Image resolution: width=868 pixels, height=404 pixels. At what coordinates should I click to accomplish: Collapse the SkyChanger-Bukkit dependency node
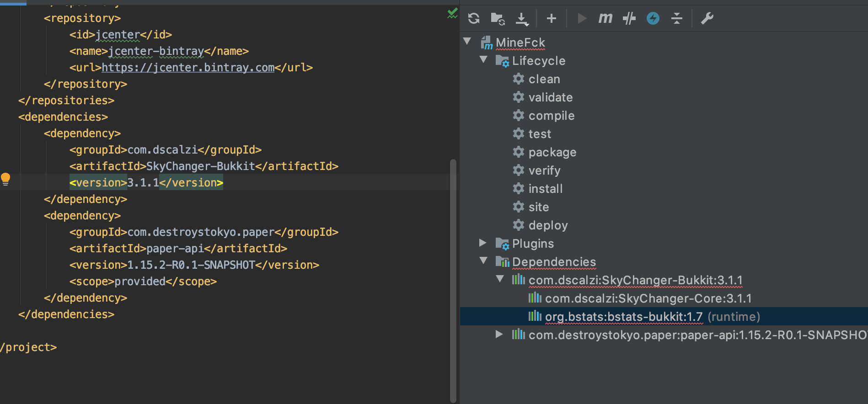coord(500,279)
